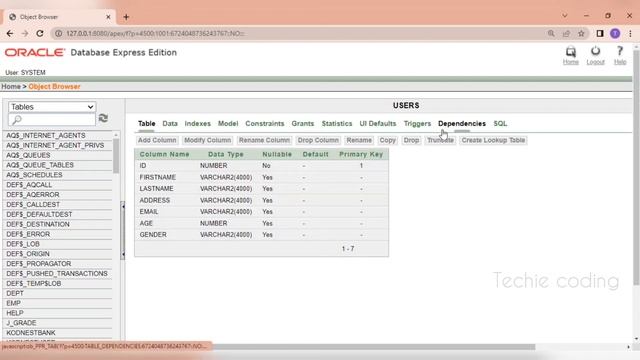Click the share page icon
The image size is (640, 360).
click(x=566, y=33)
